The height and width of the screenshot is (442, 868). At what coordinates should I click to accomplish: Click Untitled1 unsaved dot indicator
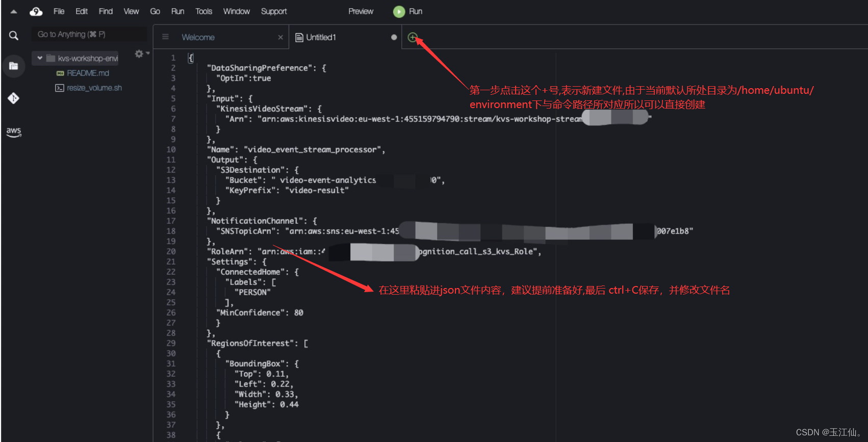tap(394, 37)
